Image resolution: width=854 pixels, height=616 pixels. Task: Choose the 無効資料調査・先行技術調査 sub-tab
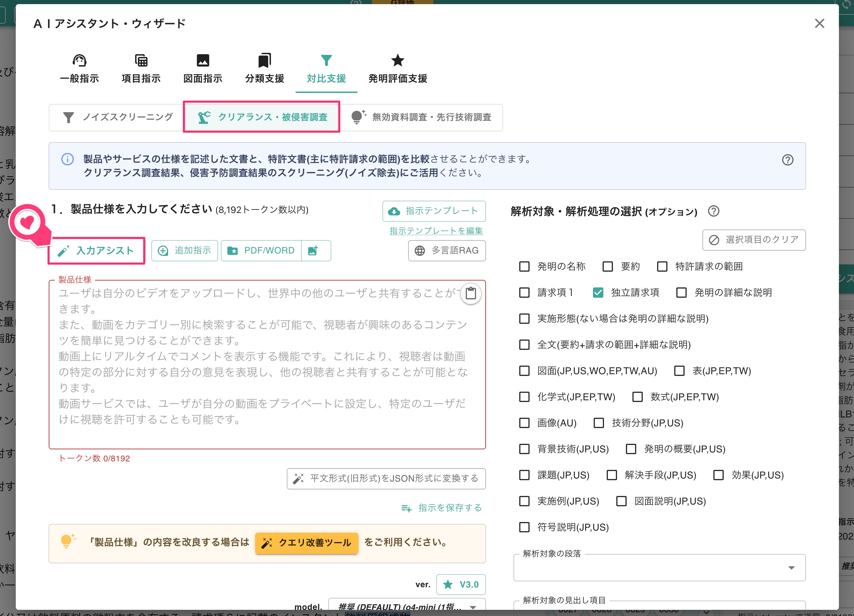point(421,117)
